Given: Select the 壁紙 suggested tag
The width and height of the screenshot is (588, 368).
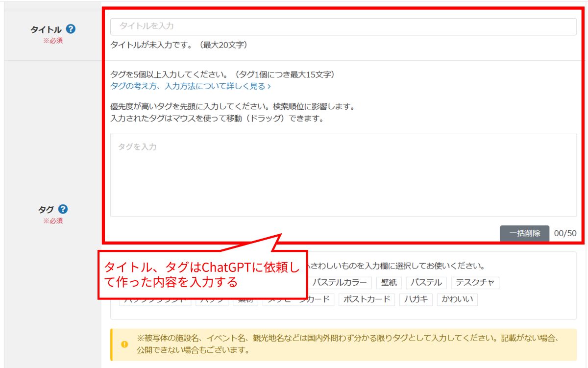Looking at the screenshot, I should [389, 283].
